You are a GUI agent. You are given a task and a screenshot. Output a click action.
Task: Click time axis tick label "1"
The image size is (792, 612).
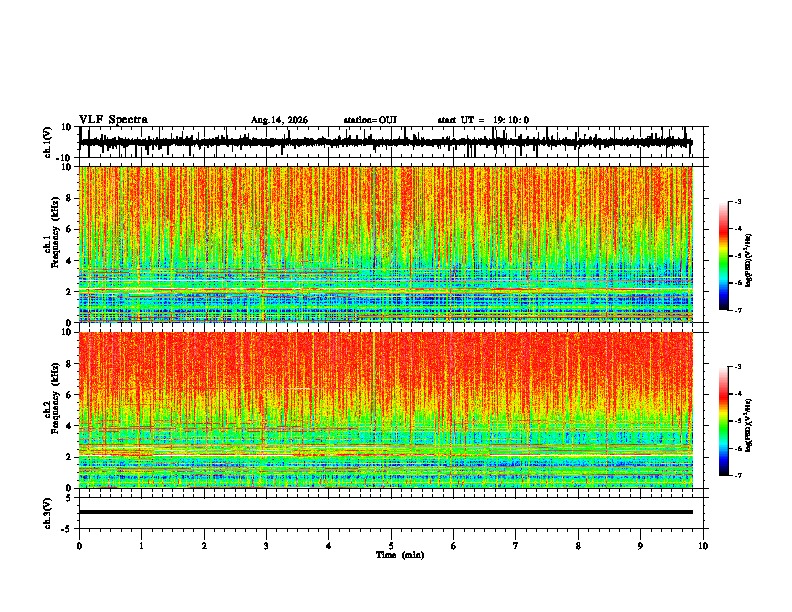pos(141,546)
